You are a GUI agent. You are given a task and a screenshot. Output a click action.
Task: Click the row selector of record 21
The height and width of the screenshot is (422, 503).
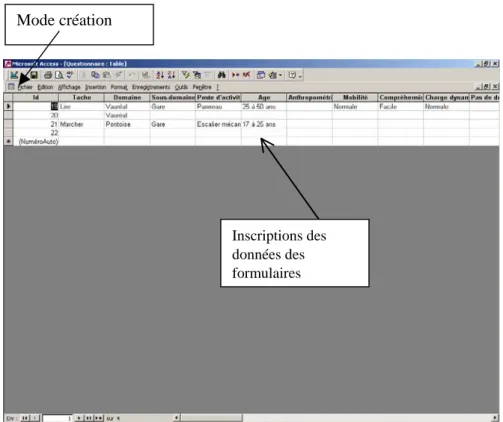(x=8, y=124)
